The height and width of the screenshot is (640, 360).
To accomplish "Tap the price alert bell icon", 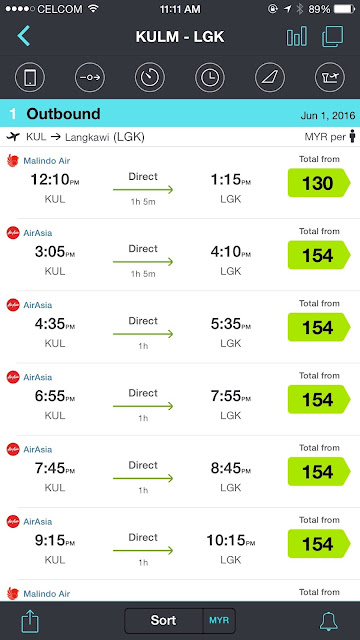I will coord(329,621).
